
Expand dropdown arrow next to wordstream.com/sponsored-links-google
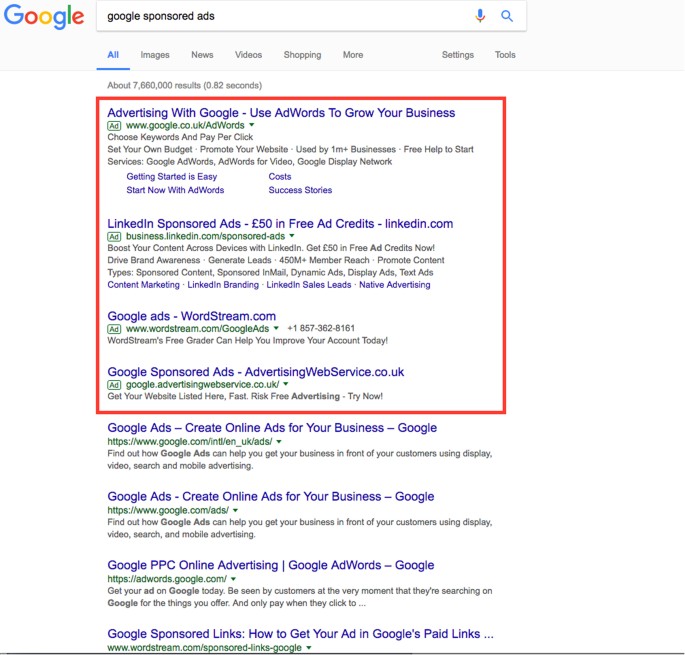[x=309, y=648]
